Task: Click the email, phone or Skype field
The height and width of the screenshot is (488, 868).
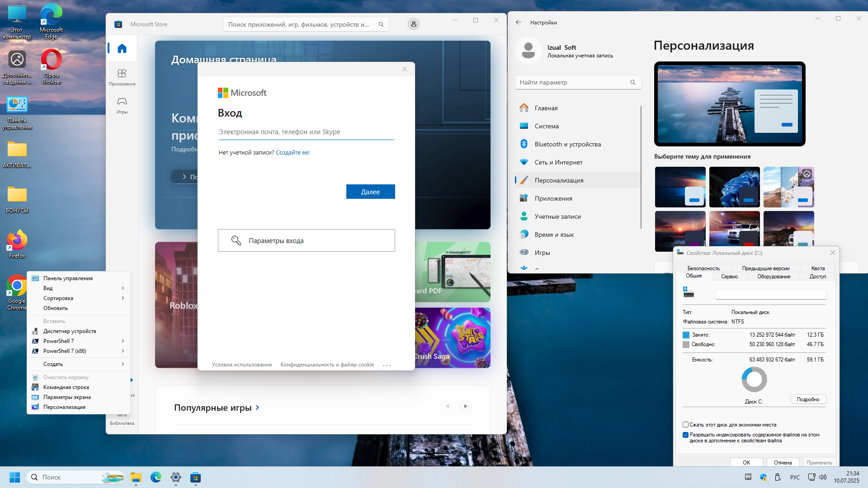Action: pos(306,132)
